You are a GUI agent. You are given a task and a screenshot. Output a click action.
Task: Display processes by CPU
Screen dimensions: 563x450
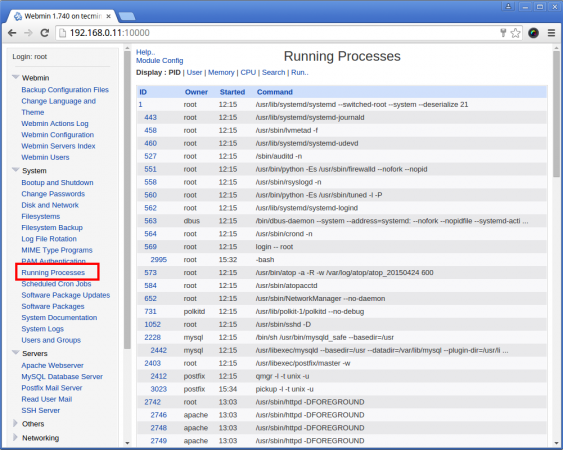(x=248, y=73)
